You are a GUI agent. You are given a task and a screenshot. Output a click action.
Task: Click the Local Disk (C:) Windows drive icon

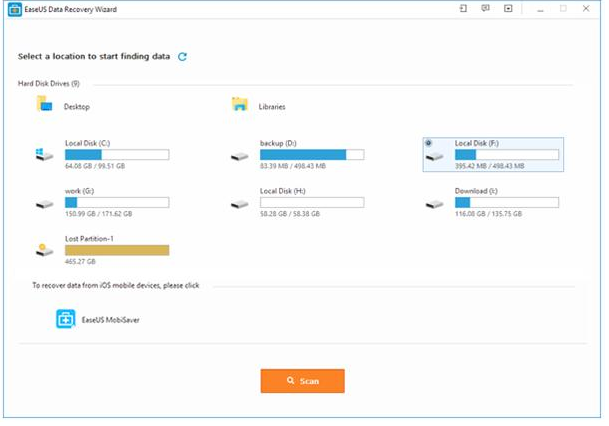click(x=44, y=154)
